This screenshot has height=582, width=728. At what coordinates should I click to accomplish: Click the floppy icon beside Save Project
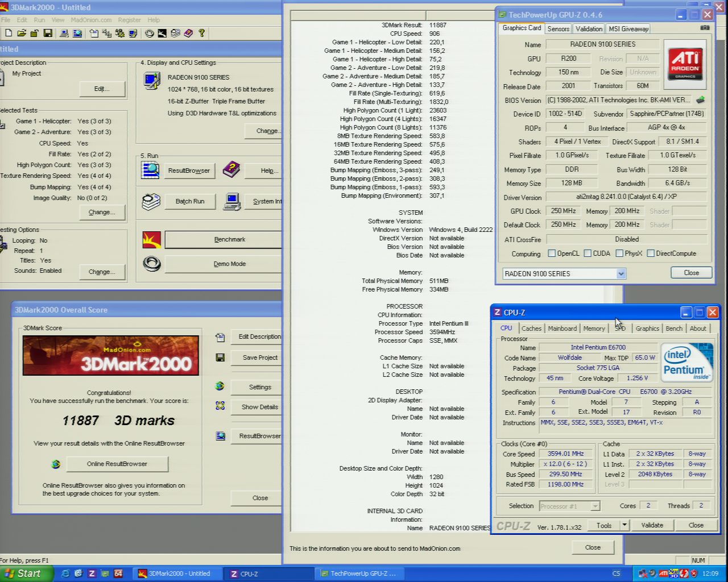coord(220,357)
